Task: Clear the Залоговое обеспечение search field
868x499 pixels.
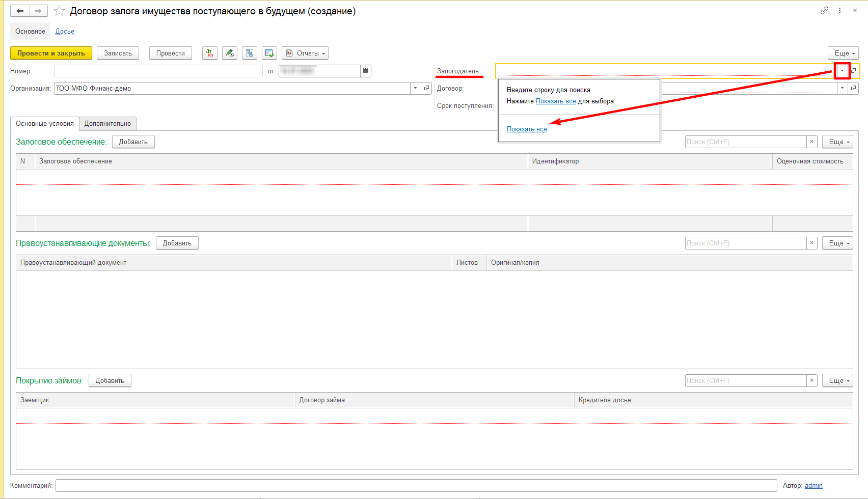Action: (x=812, y=142)
